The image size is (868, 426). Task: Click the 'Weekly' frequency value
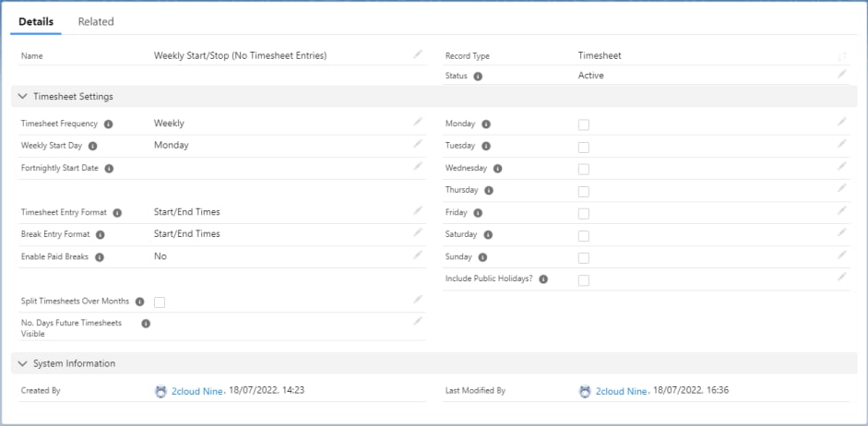[169, 123]
